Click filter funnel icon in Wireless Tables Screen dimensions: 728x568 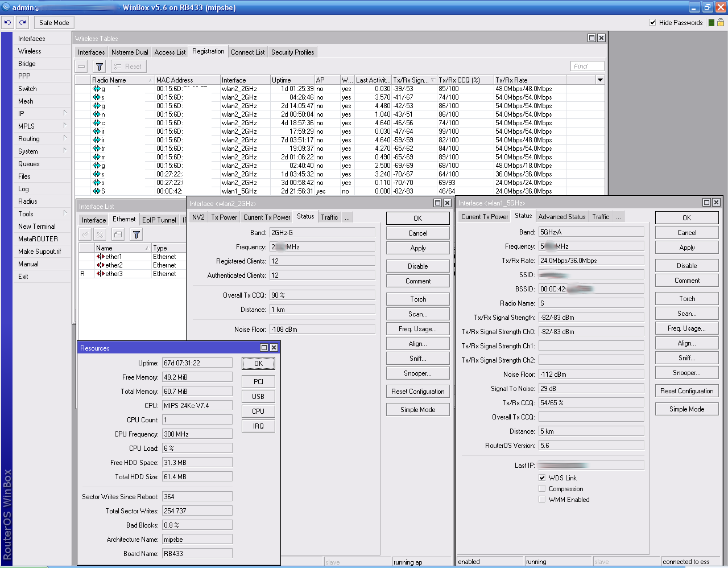coord(100,67)
